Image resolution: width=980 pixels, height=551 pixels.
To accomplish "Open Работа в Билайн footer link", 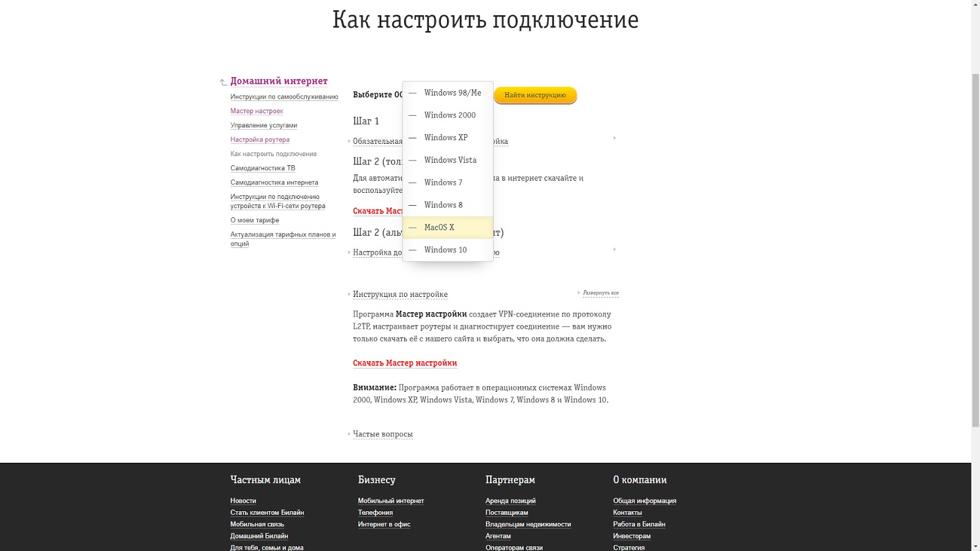I will 639,524.
